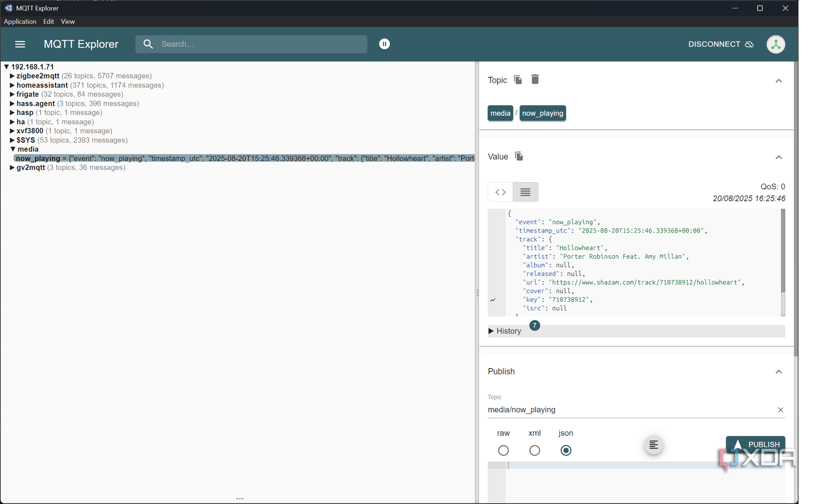828x504 pixels.
Task: Pause the MQTT message stream
Action: (x=384, y=44)
